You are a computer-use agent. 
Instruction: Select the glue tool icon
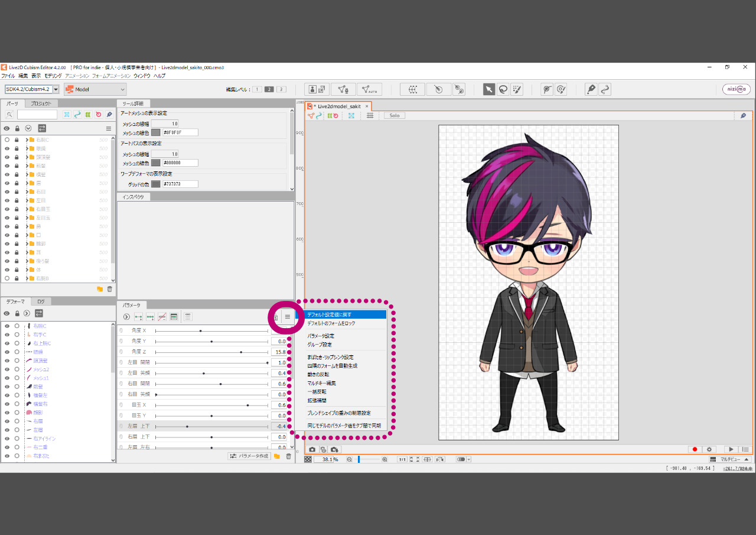point(547,89)
